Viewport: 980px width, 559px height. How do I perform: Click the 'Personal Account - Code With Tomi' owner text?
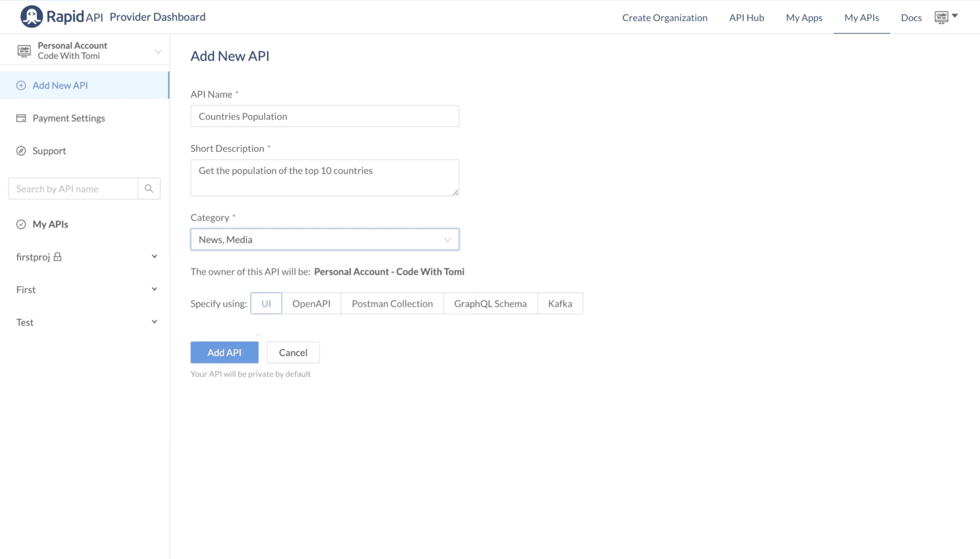click(x=389, y=271)
